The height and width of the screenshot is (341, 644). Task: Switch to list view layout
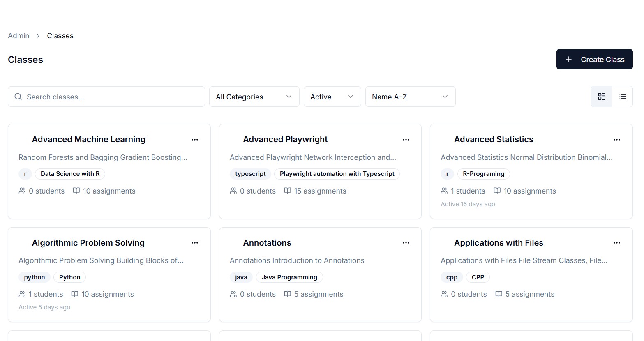622,97
